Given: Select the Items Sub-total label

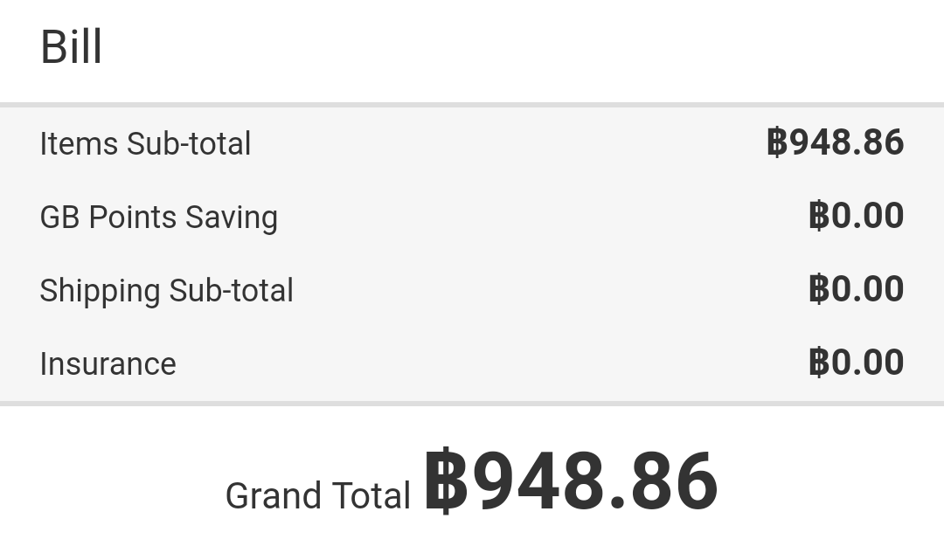Looking at the screenshot, I should click(x=145, y=144).
